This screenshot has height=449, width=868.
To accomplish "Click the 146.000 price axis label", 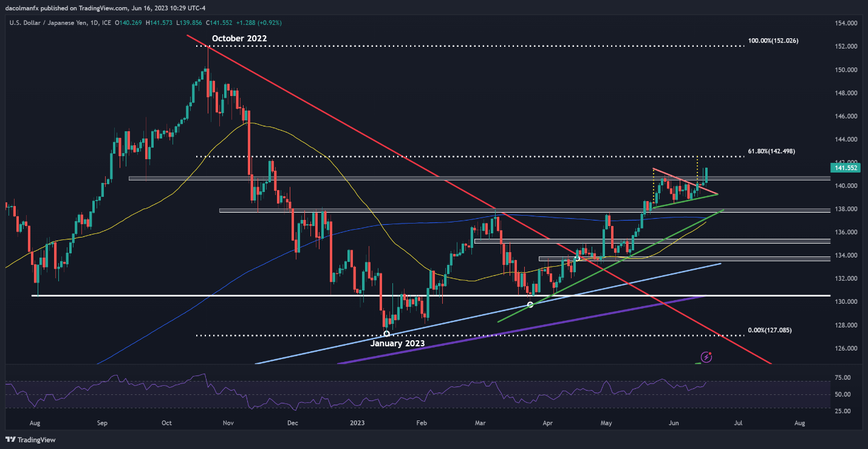I will [845, 116].
